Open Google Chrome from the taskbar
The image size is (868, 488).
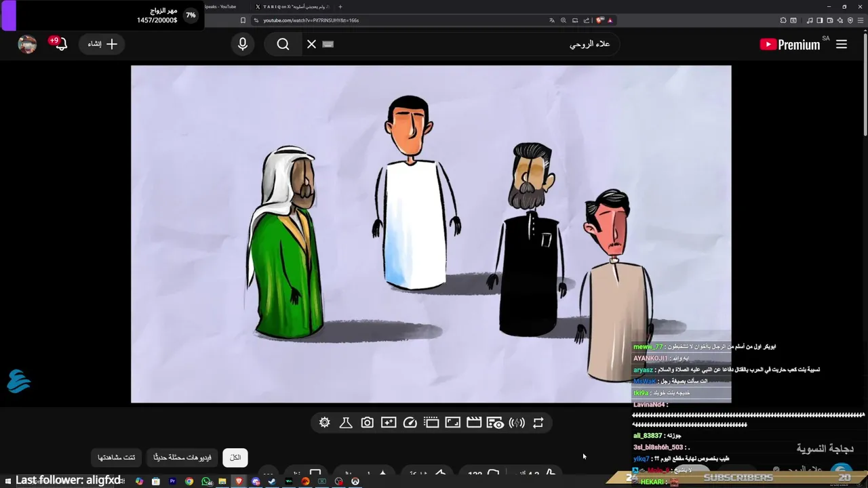pos(189,481)
